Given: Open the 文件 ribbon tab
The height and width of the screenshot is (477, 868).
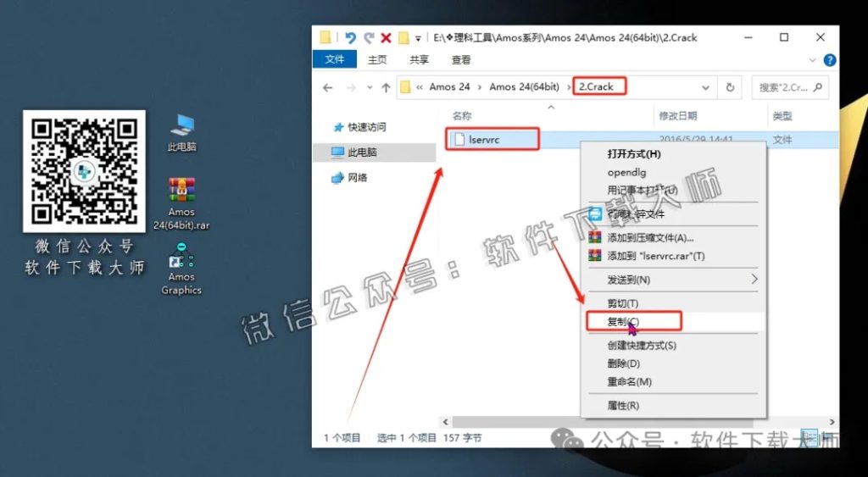Looking at the screenshot, I should [x=334, y=59].
